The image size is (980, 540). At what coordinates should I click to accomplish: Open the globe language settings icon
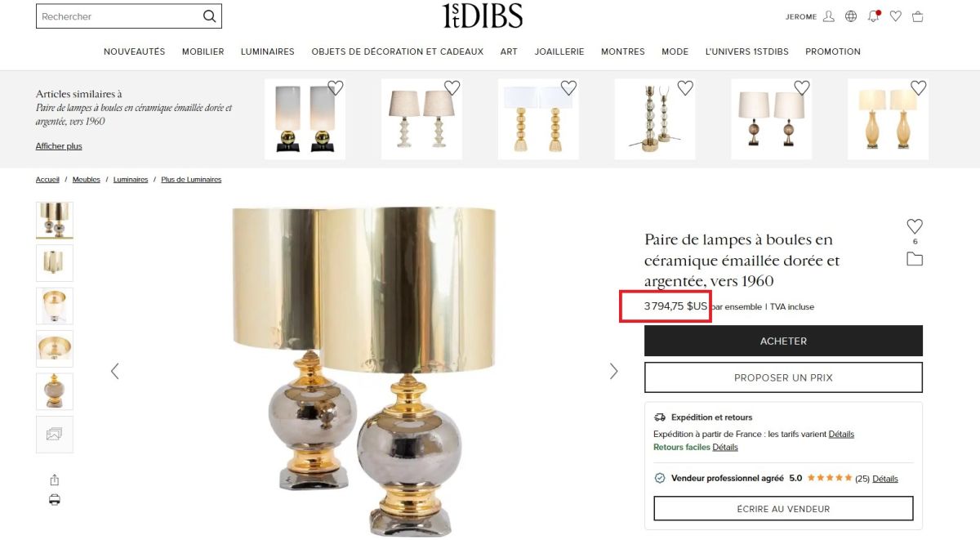(851, 16)
